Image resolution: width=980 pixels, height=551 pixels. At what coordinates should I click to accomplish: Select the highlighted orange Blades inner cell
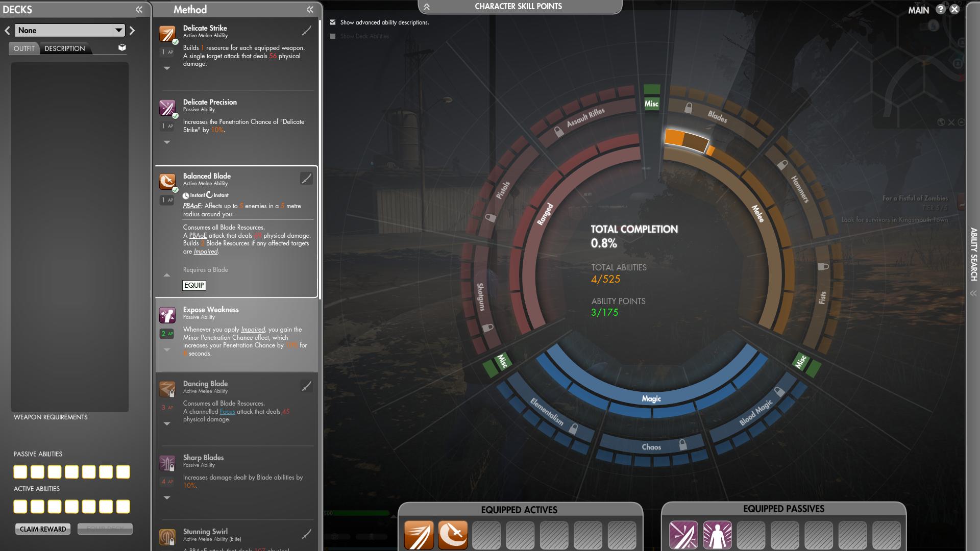pyautogui.click(x=686, y=140)
